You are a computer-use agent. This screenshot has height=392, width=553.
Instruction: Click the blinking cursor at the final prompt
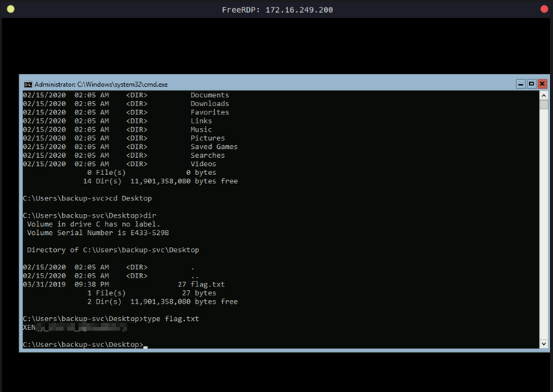tap(145, 346)
